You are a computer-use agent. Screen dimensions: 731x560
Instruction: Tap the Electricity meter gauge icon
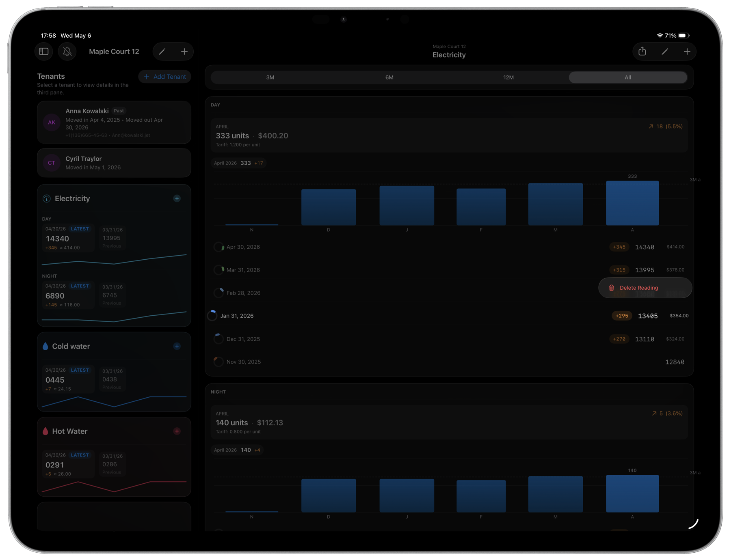47,198
